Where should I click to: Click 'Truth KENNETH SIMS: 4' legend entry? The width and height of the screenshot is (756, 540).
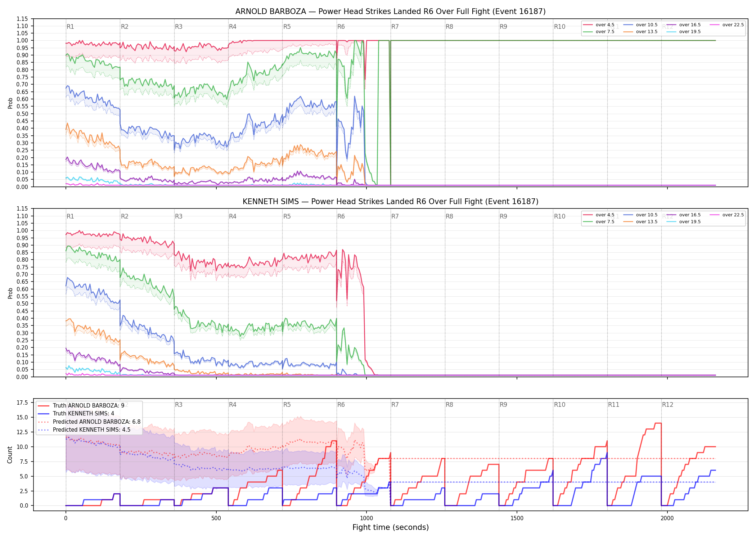[x=76, y=413]
